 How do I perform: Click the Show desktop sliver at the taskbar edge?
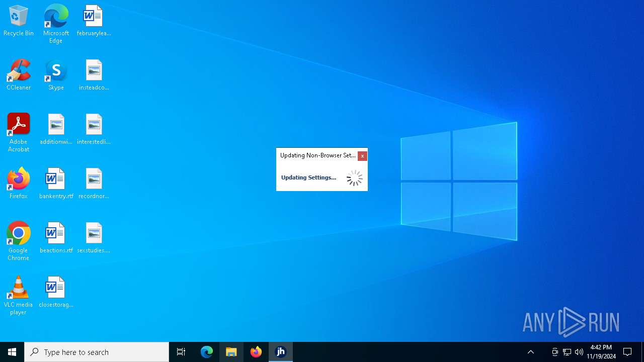tap(642, 352)
